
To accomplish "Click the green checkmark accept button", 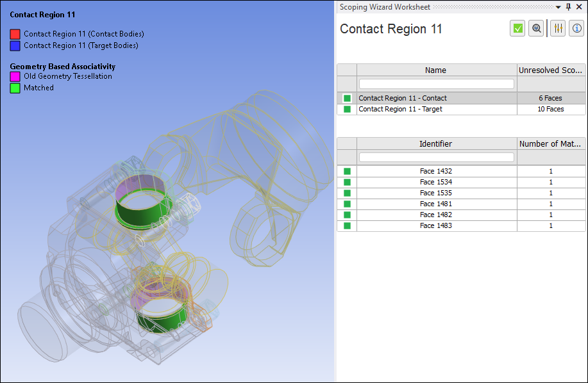I will (x=517, y=29).
